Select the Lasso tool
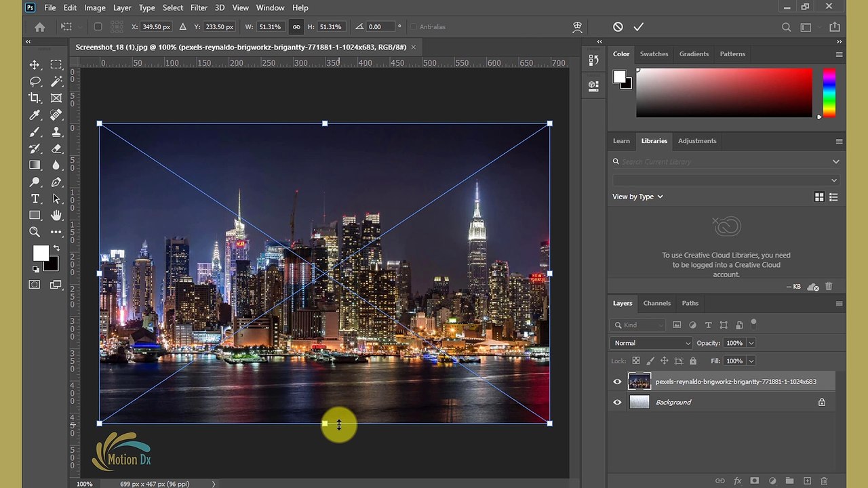Screen dimensions: 868x488 pos(35,81)
